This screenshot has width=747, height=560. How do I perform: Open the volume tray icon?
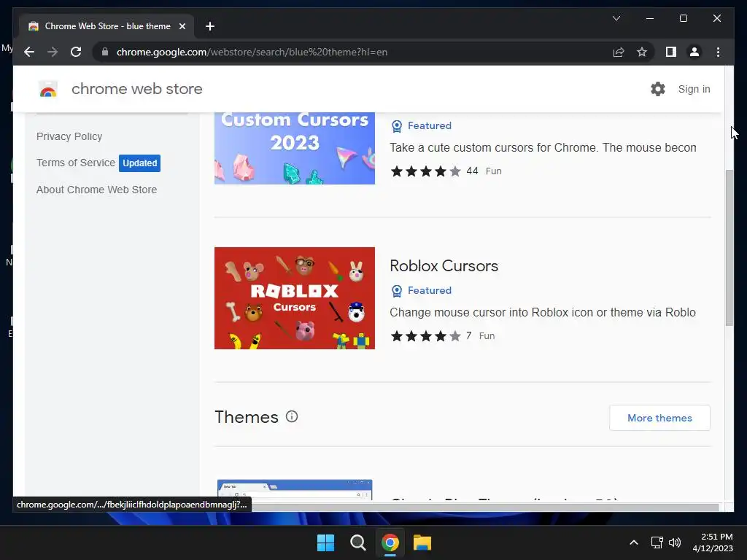tap(675, 542)
